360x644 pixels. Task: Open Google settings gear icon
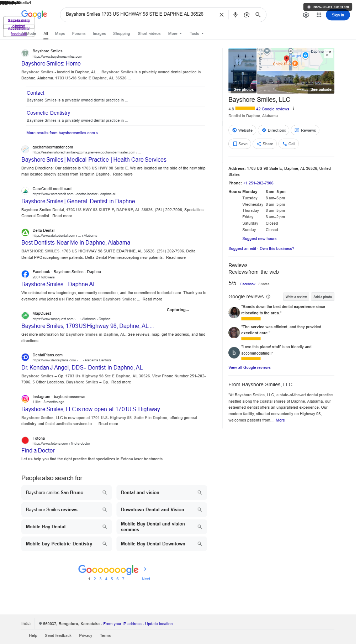tap(306, 15)
